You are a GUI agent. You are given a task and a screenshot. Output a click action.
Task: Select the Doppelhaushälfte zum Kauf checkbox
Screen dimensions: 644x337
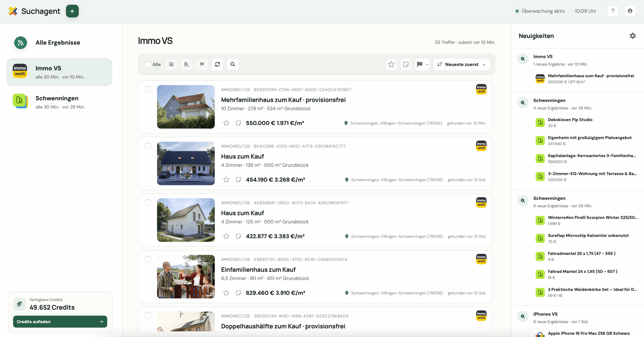(x=148, y=316)
